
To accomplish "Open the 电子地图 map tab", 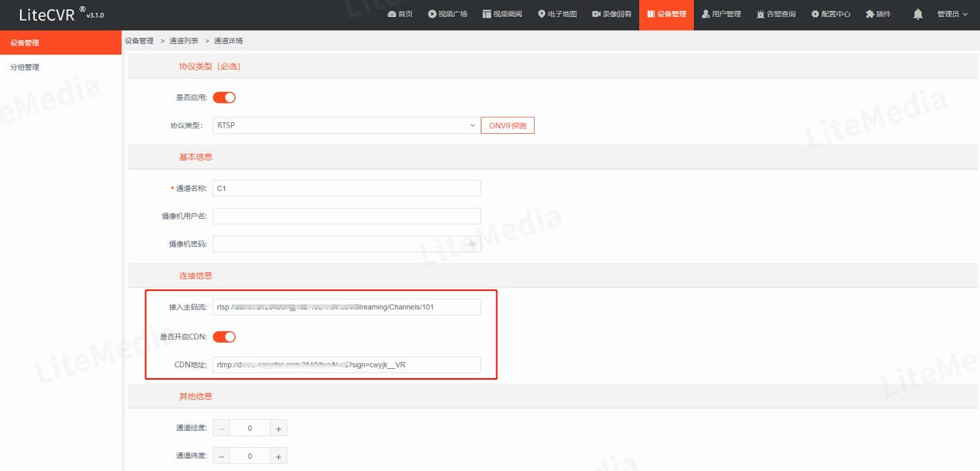I will [x=557, y=14].
